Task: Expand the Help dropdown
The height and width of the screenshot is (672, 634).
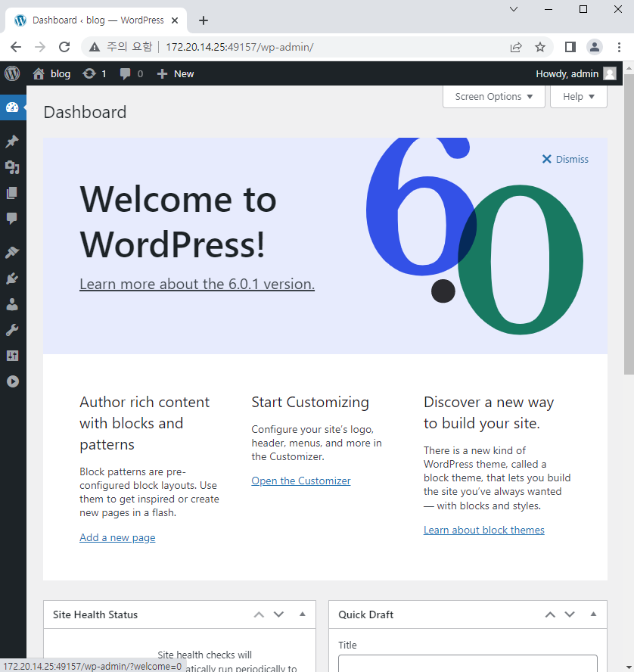Action: pos(578,96)
